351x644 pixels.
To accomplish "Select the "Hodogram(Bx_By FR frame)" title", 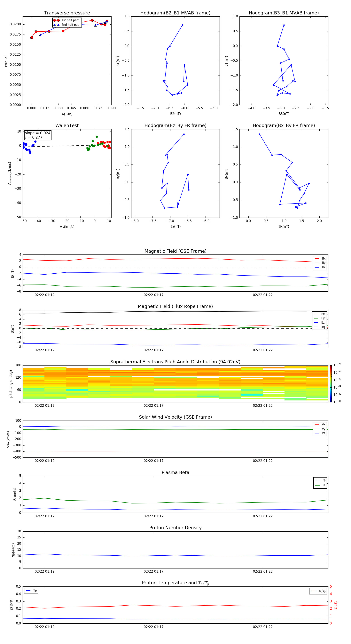I will pos(284,125).
